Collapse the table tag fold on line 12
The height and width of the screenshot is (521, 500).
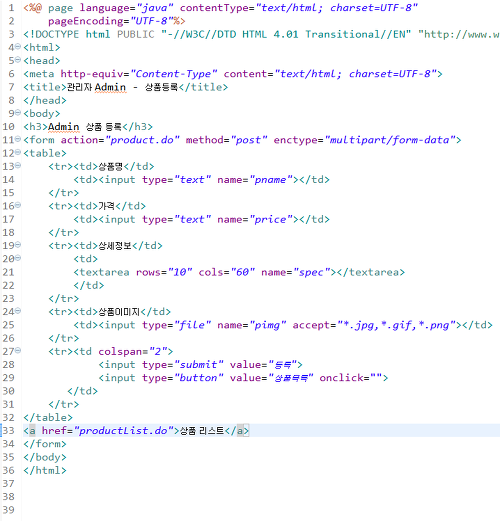(x=18, y=152)
